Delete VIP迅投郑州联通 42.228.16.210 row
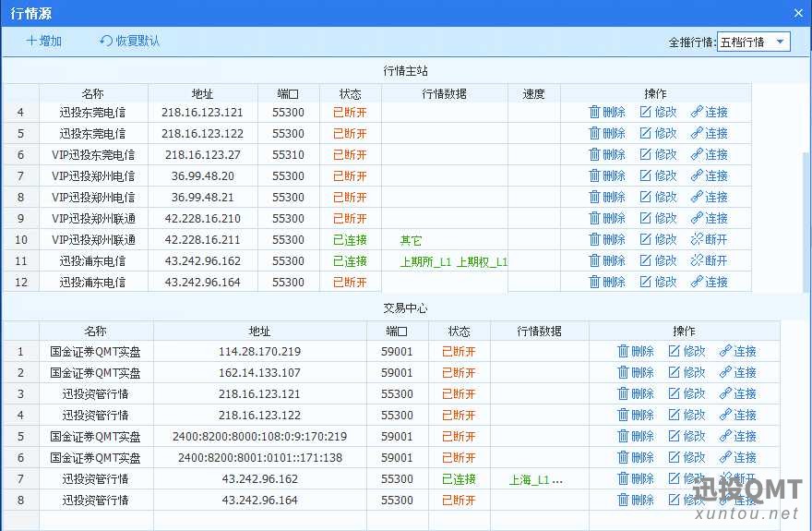This screenshot has height=531, width=812. [607, 218]
